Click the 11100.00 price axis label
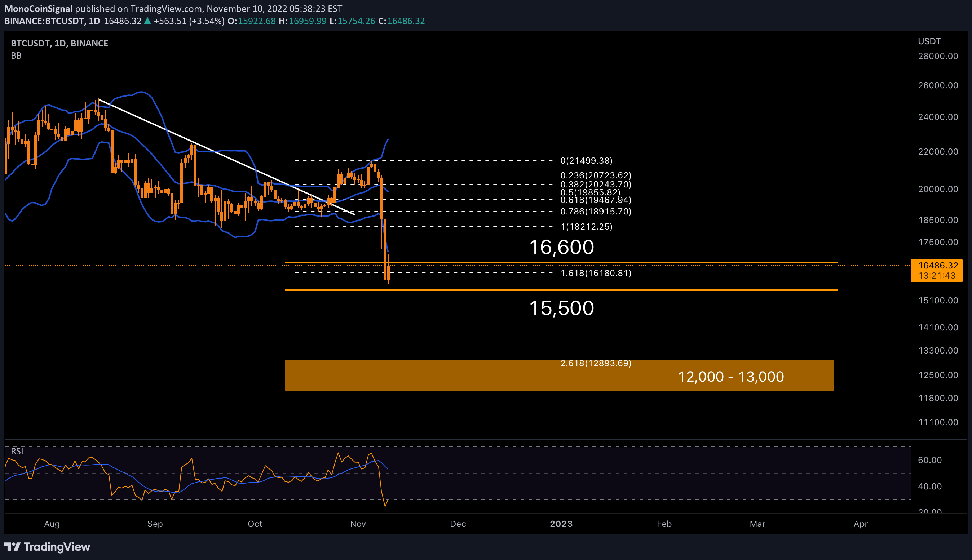This screenshot has width=972, height=560. click(x=938, y=422)
